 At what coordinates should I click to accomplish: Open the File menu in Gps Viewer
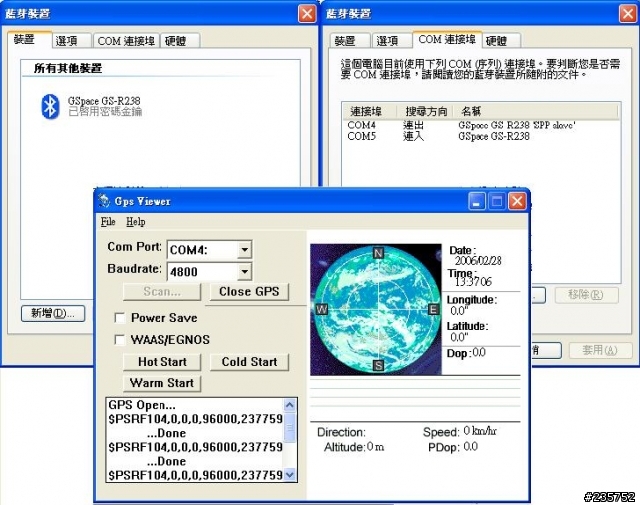click(x=108, y=222)
